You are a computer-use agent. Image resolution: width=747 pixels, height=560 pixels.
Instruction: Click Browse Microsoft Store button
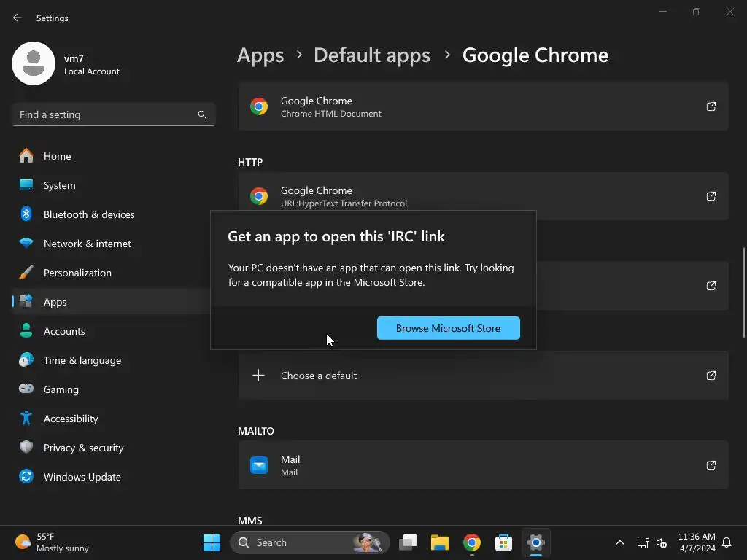click(449, 328)
